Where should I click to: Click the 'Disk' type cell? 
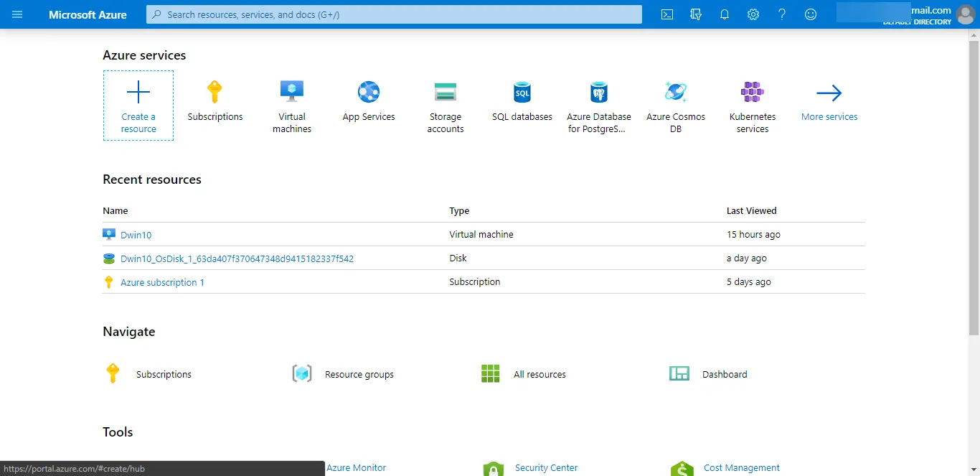(x=458, y=258)
